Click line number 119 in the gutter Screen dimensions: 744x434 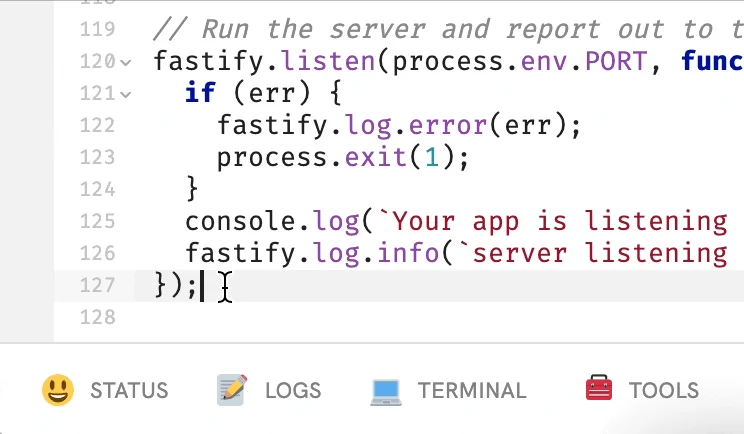[x=96, y=30]
